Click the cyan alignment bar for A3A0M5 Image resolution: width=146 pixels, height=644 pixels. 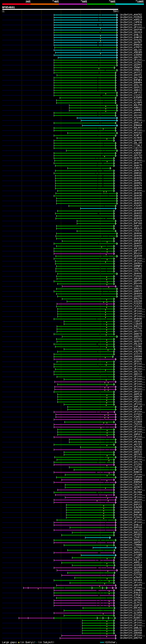click(98, 208)
